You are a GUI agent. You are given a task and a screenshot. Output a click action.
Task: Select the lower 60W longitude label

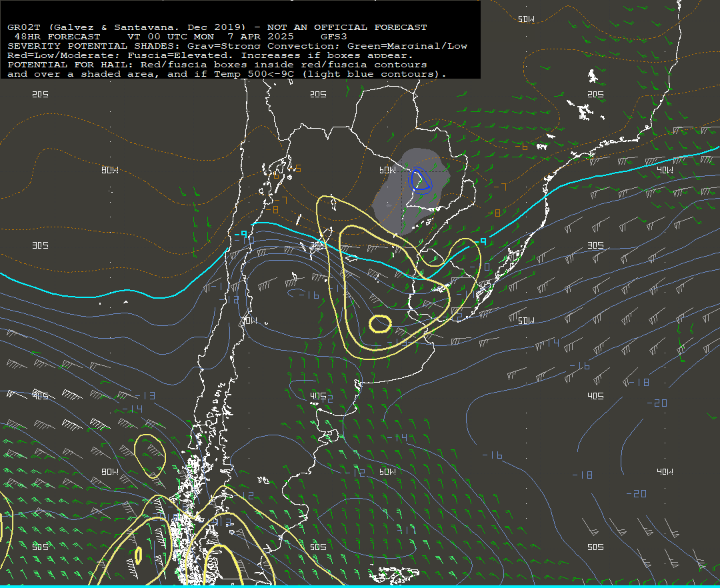pos(387,471)
